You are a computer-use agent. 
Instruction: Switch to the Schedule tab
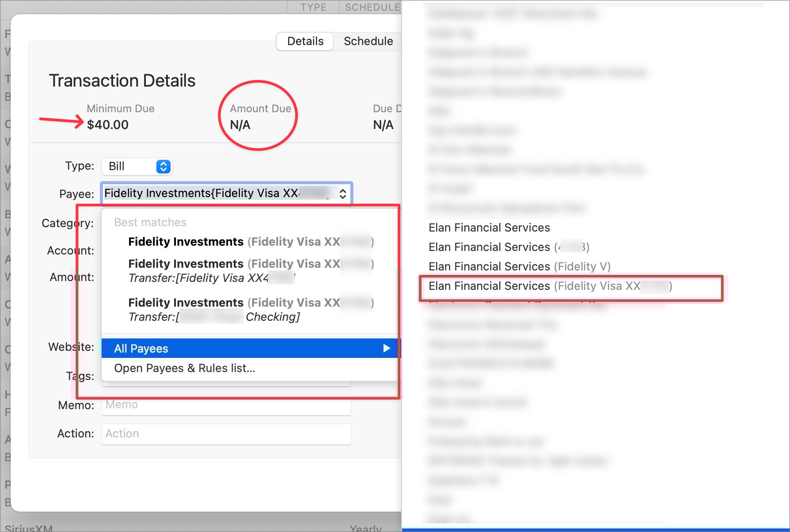(x=368, y=41)
